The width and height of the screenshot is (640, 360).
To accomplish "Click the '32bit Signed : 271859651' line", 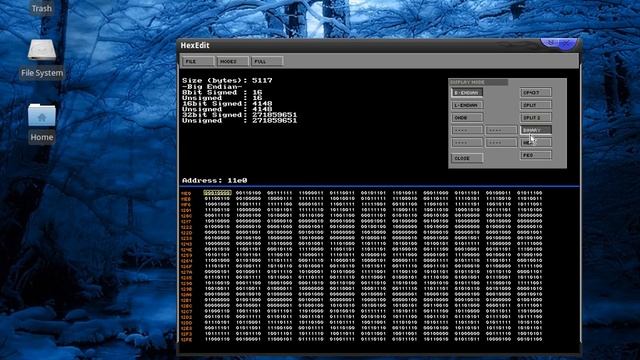I will (x=240, y=115).
